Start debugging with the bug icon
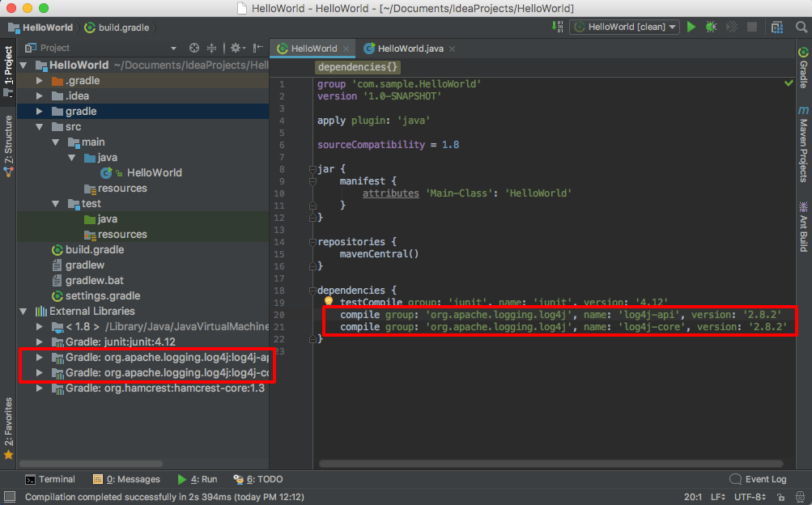This screenshot has height=505, width=812. [711, 27]
